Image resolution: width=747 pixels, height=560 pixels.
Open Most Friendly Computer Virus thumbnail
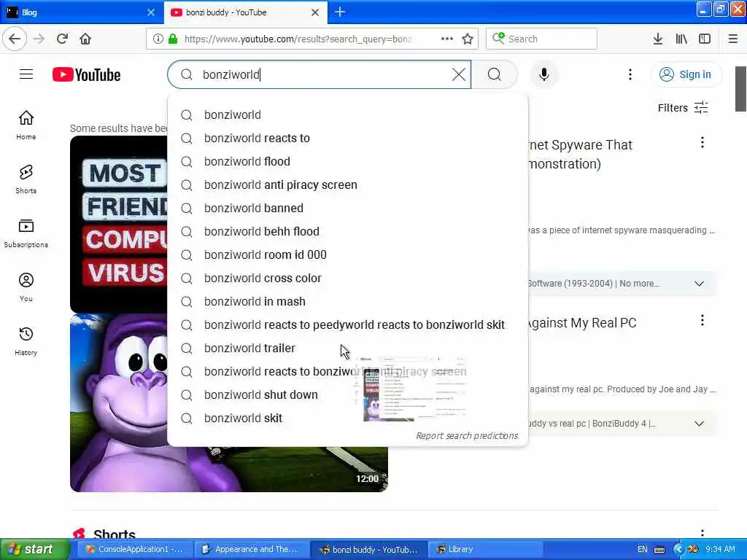click(119, 224)
